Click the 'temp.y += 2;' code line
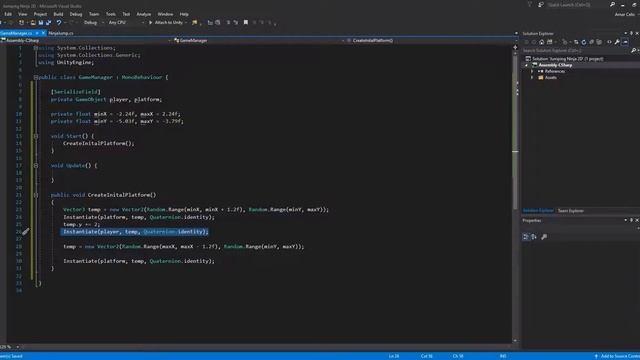 pos(81,224)
